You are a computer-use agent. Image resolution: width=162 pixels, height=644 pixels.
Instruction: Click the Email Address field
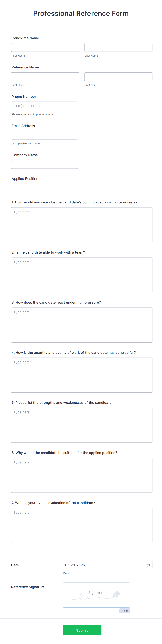pyautogui.click(x=44, y=135)
